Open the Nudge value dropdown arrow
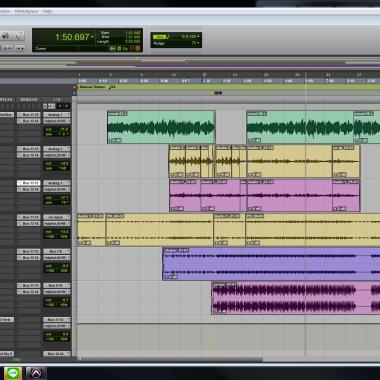 coord(199,43)
